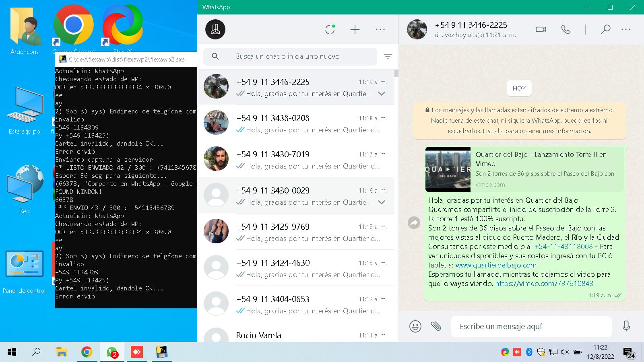Select the 'Panel de control' desktop icon
The width and height of the screenshot is (644, 362).
[x=24, y=272]
